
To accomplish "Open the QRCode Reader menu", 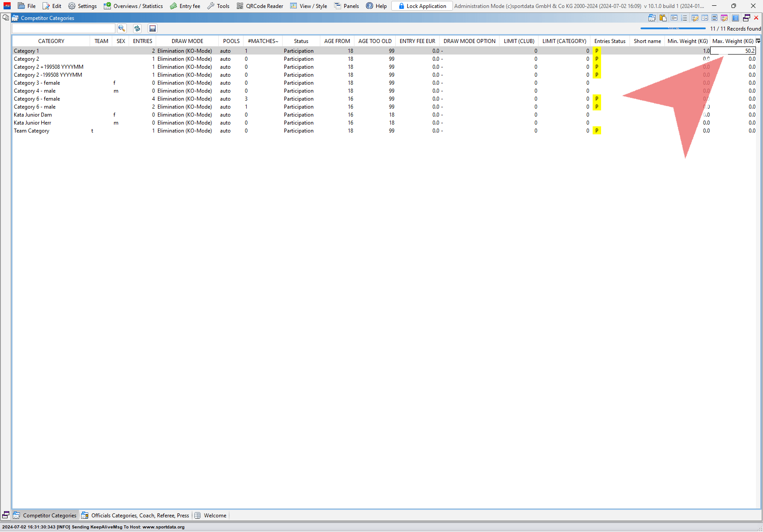I will coord(260,6).
